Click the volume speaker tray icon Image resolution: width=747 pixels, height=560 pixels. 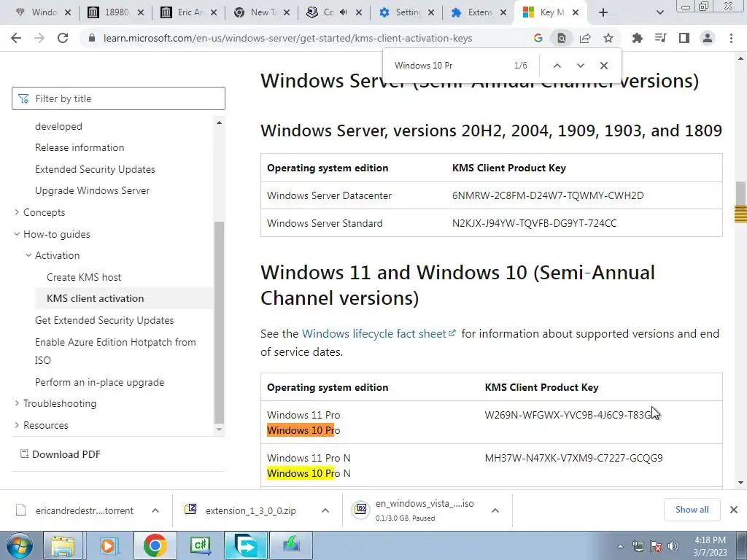pos(673,546)
